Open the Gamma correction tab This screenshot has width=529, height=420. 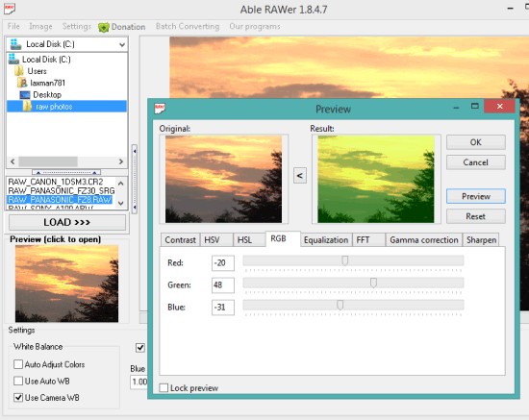(424, 240)
